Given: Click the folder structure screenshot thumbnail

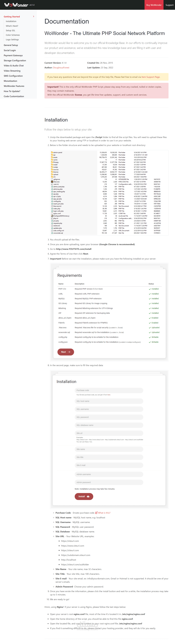Looking at the screenshot, I should tap(109, 193).
